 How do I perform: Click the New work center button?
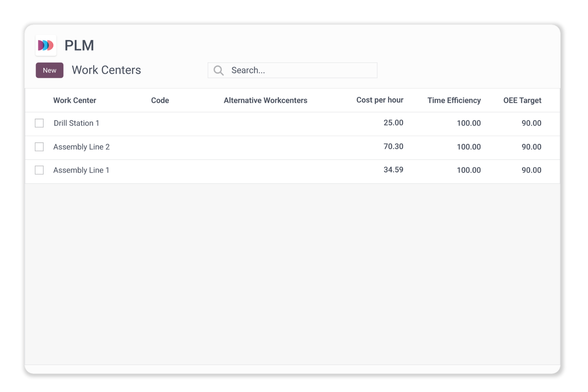(x=49, y=70)
